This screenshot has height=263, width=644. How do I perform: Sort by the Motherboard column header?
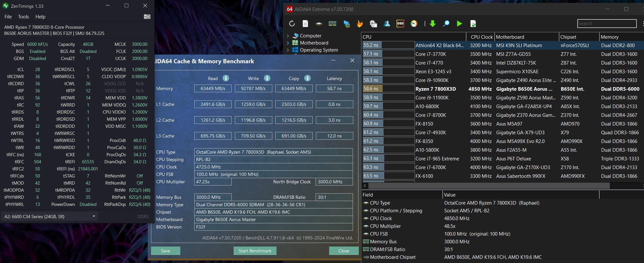click(527, 37)
